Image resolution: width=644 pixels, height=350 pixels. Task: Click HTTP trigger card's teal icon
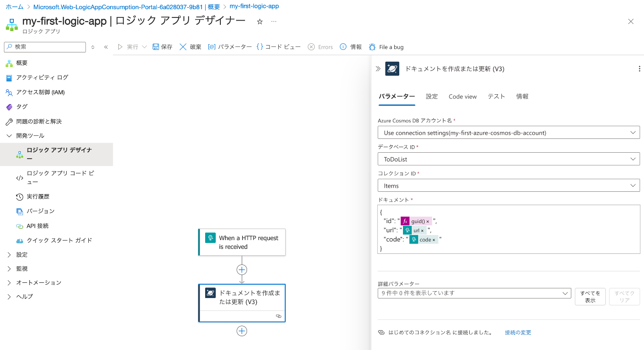210,238
